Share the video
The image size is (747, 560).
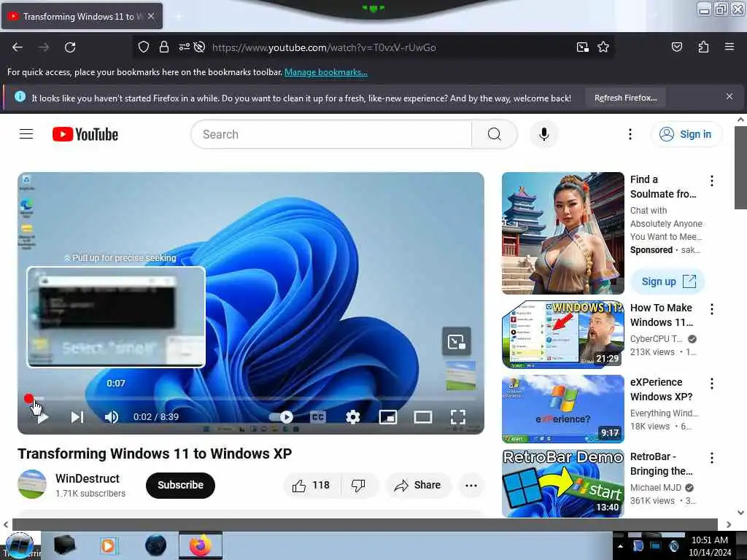pos(418,485)
